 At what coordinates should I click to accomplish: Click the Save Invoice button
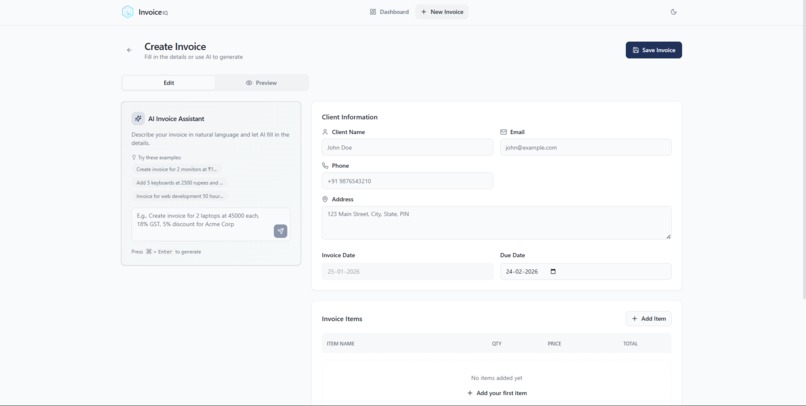653,50
